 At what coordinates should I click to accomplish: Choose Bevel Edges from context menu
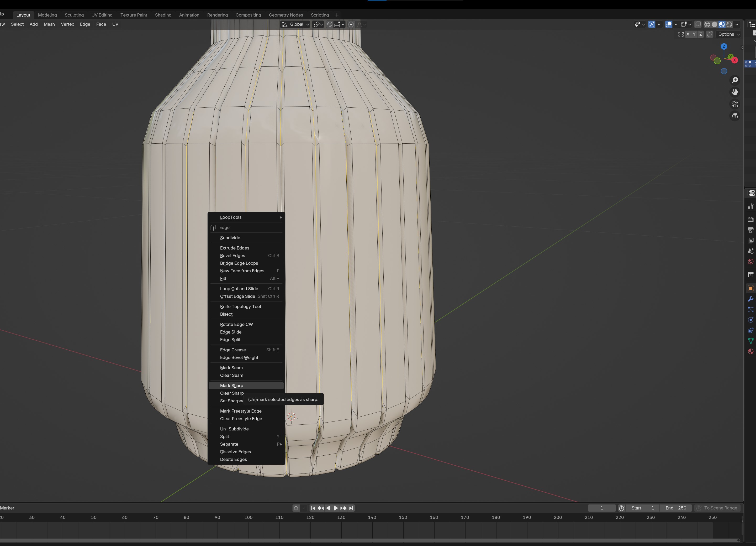click(246, 256)
